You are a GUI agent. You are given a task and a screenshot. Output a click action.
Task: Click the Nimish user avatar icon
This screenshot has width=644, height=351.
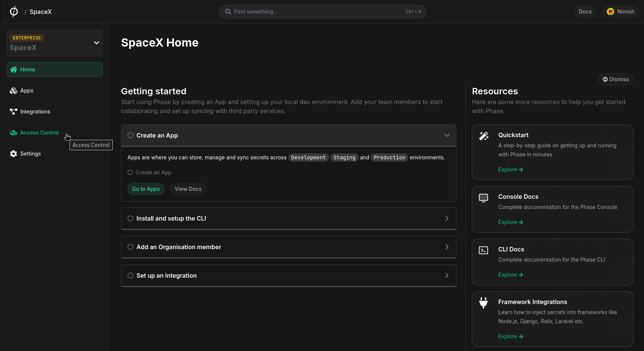coord(611,12)
